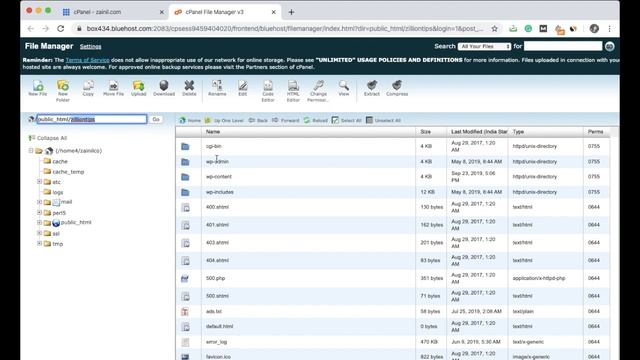
Task: Click the 500.php file icon
Action: click(185, 278)
